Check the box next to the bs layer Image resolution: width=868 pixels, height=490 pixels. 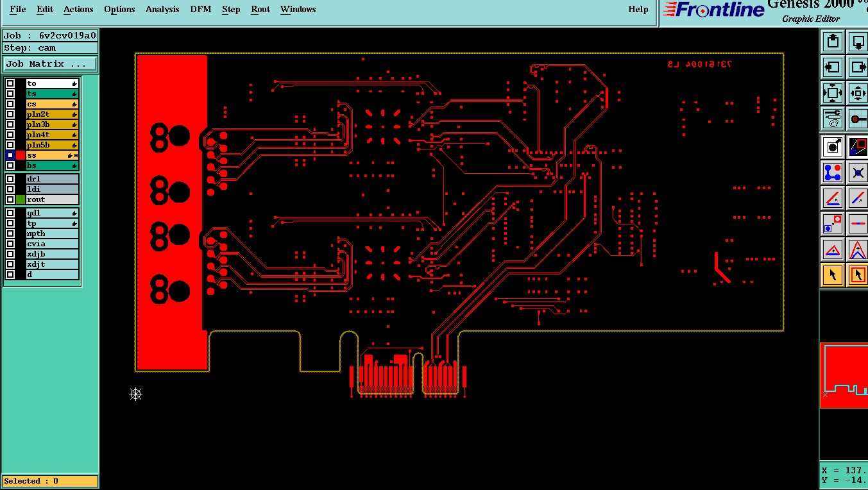point(10,165)
